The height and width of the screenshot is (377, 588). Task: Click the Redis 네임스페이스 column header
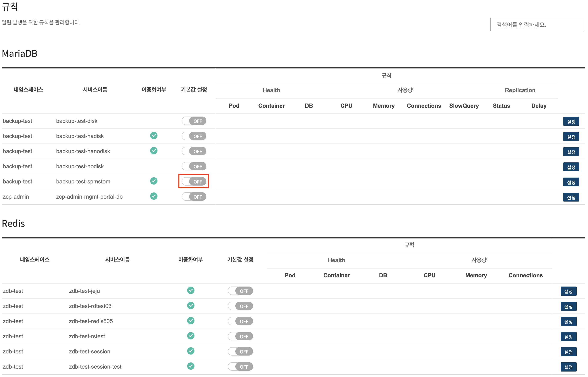[35, 259]
